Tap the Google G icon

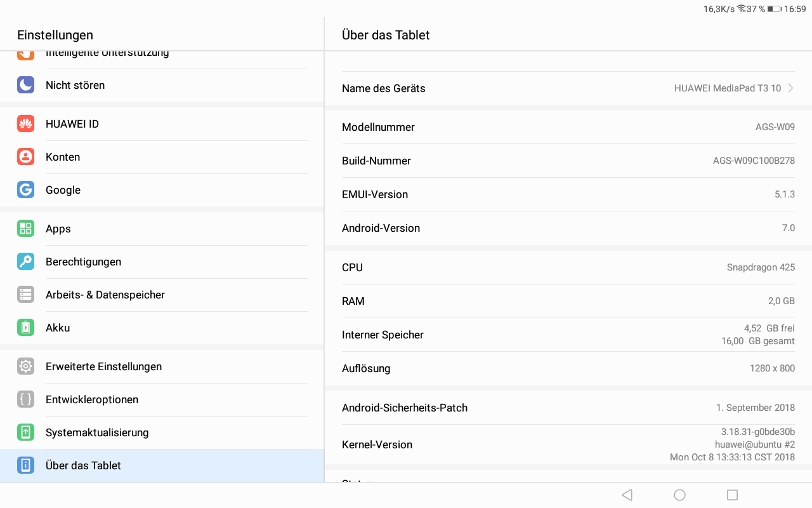click(25, 190)
